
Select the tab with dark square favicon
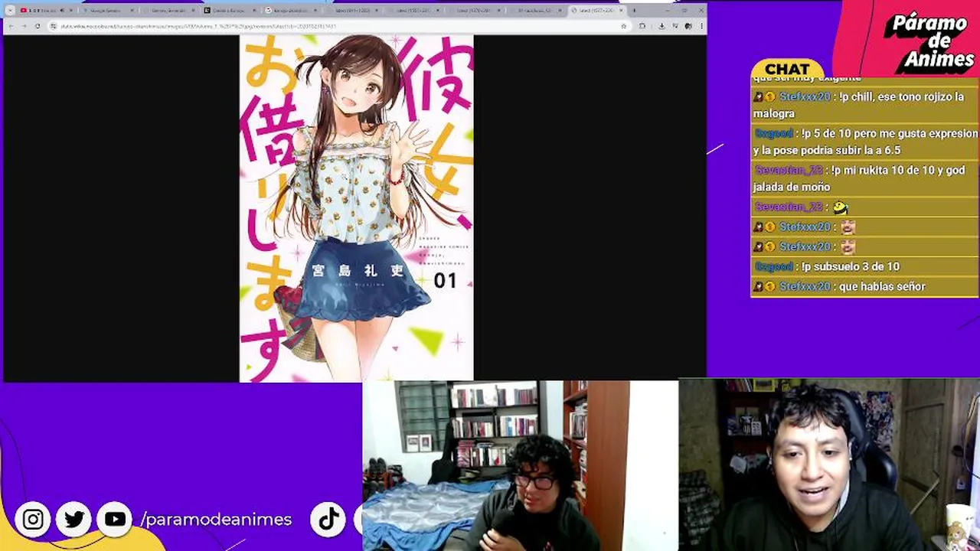click(x=228, y=11)
